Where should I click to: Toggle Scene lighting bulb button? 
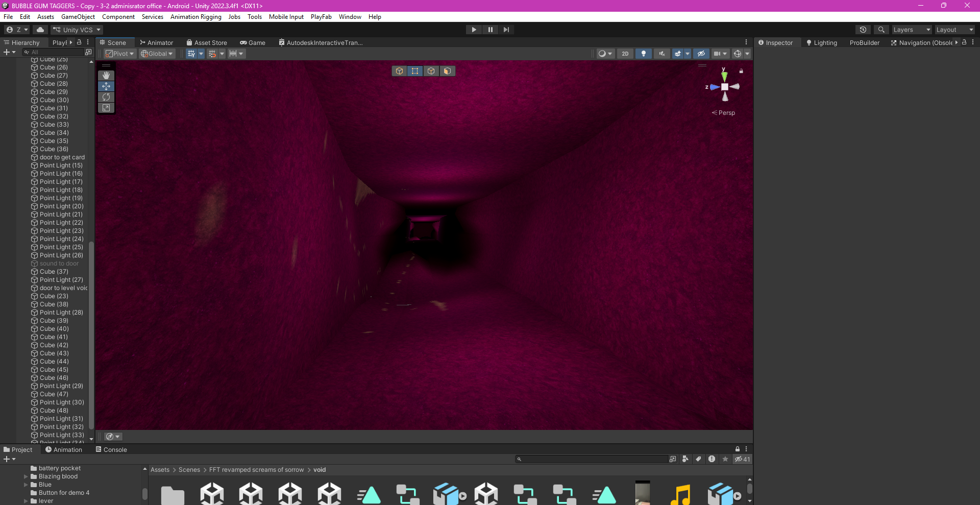644,54
